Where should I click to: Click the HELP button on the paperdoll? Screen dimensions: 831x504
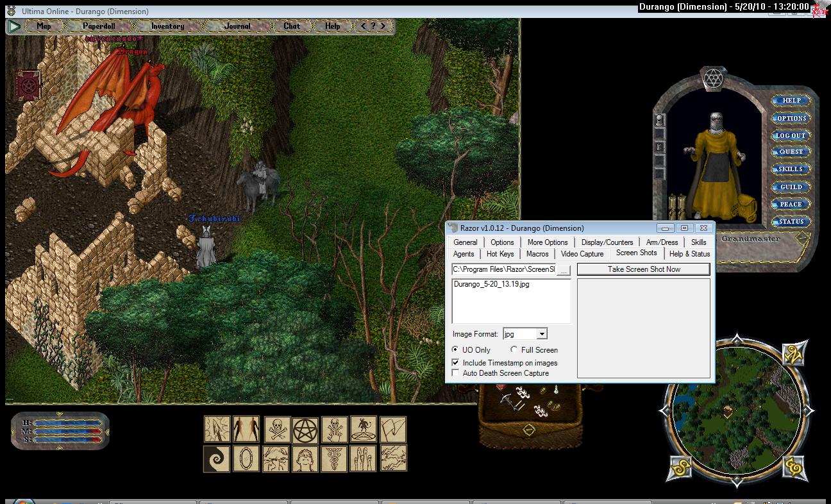(791, 101)
